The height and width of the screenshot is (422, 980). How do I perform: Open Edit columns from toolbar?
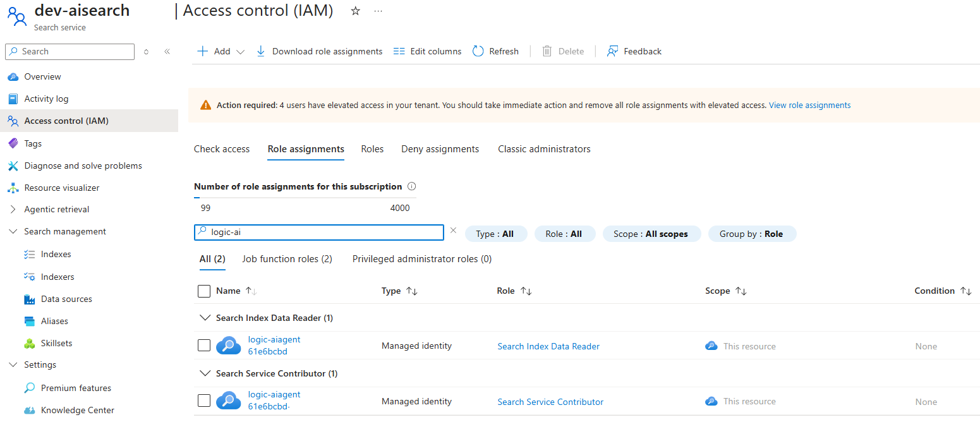pos(427,51)
